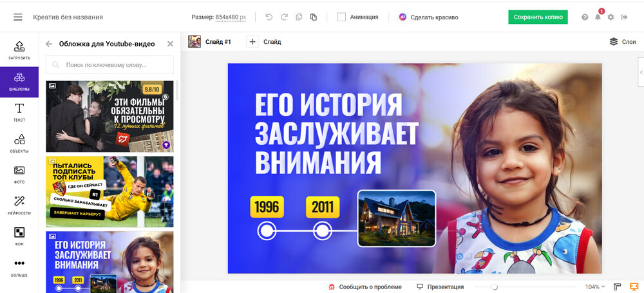Select the Шаблоны templates sidebar item

click(x=19, y=82)
